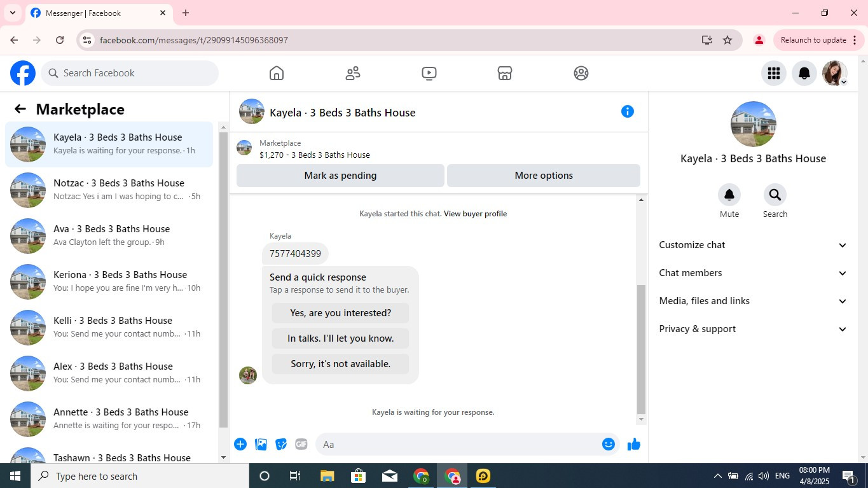The height and width of the screenshot is (488, 868).
Task: Click the phone number message 7577404399
Action: point(295,254)
